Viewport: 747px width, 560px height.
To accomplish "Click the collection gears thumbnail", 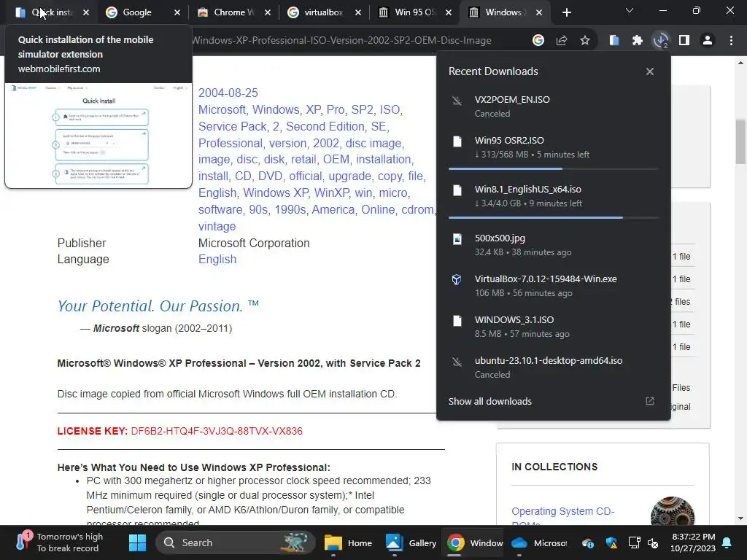I will point(672,510).
